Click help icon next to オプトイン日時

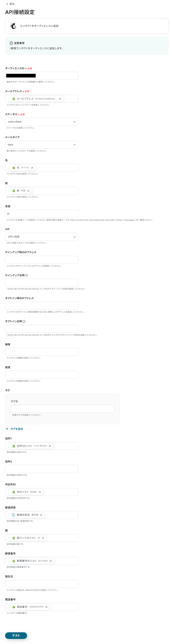(24, 321)
